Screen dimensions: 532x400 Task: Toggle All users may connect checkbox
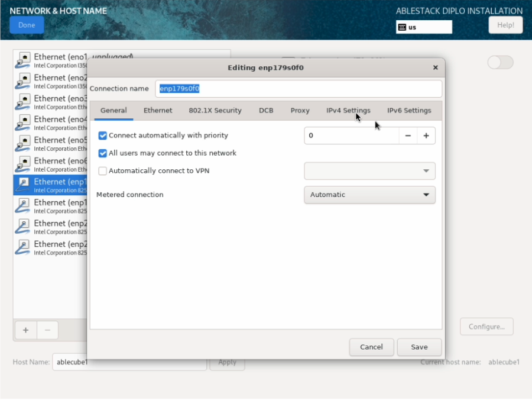click(103, 153)
